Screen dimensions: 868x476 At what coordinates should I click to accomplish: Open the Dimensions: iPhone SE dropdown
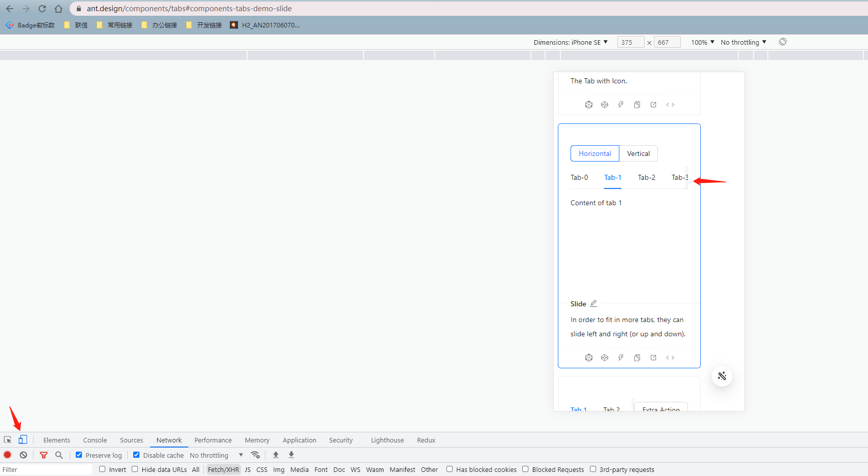(571, 42)
